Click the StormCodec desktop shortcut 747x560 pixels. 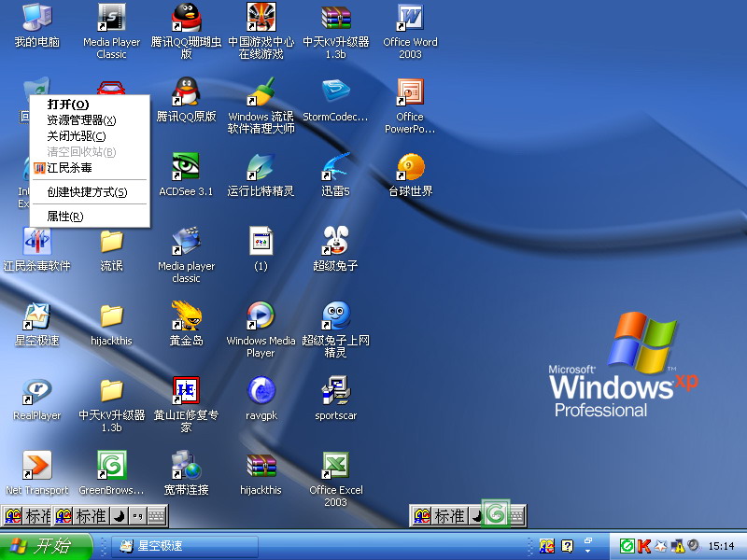(335, 92)
